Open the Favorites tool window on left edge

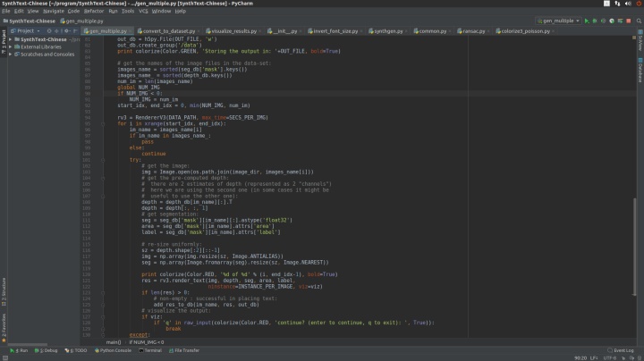click(x=4, y=328)
